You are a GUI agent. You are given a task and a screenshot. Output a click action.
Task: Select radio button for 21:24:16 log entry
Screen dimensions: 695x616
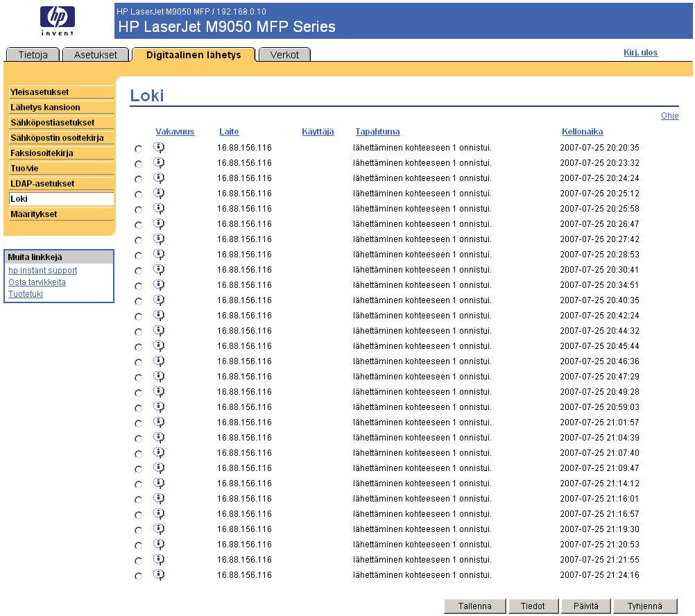(x=138, y=576)
